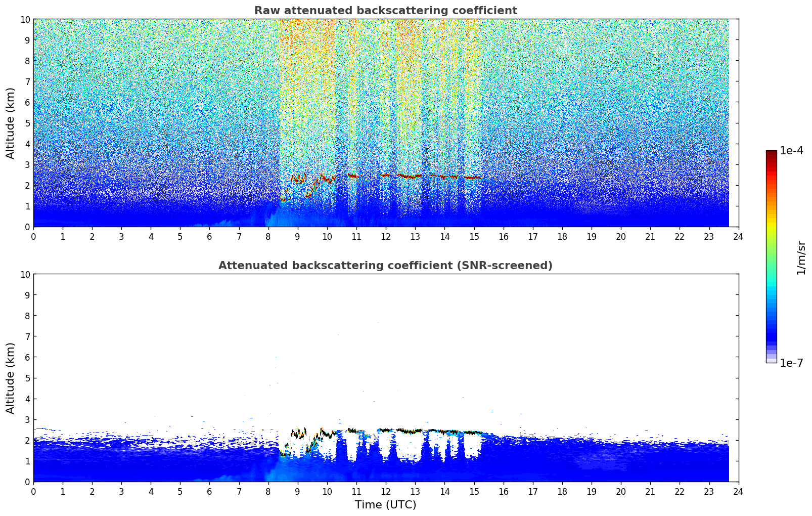Click the '15' time tick on bottom plot
The height and width of the screenshot is (516, 812).
(474, 491)
